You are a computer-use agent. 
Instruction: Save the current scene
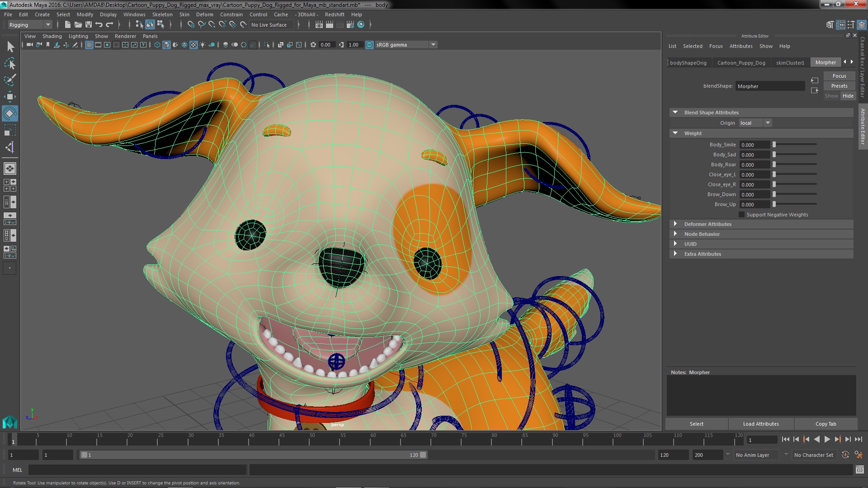coord(89,25)
